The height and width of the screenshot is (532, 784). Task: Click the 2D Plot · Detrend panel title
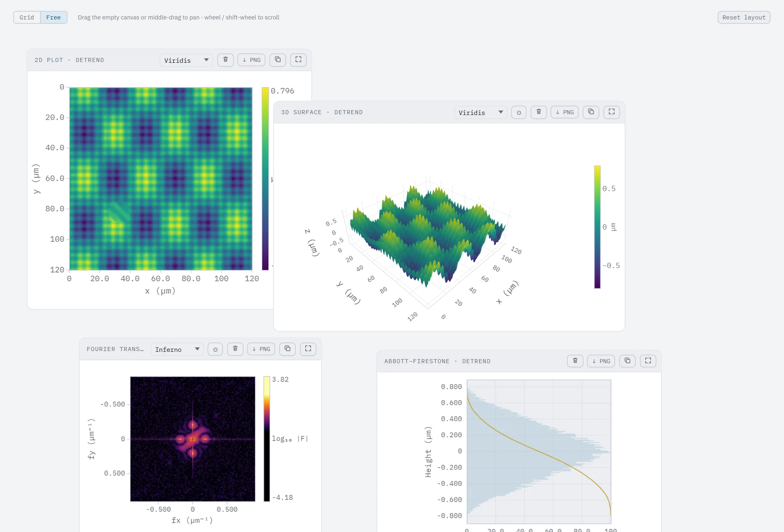(x=69, y=60)
